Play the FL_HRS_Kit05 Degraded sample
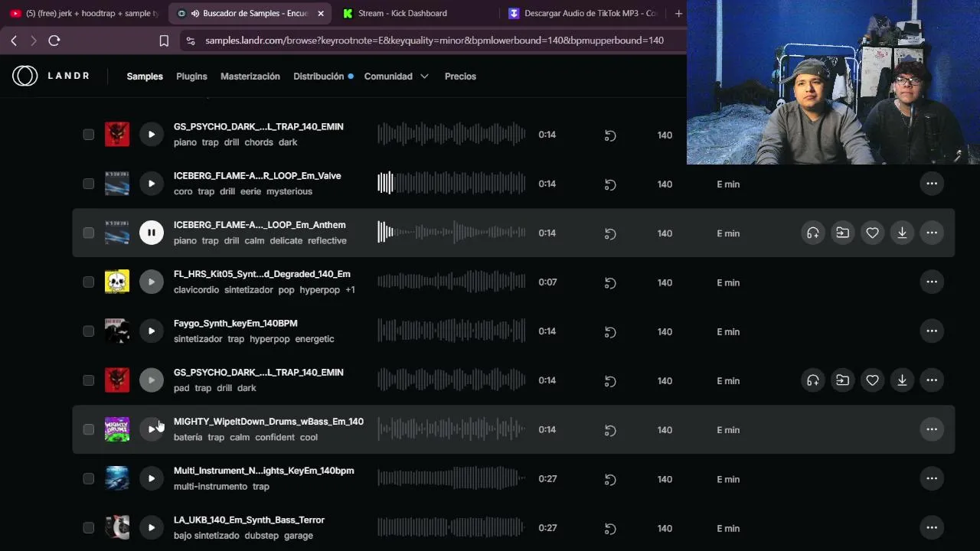This screenshot has width=980, height=551. coord(152,282)
